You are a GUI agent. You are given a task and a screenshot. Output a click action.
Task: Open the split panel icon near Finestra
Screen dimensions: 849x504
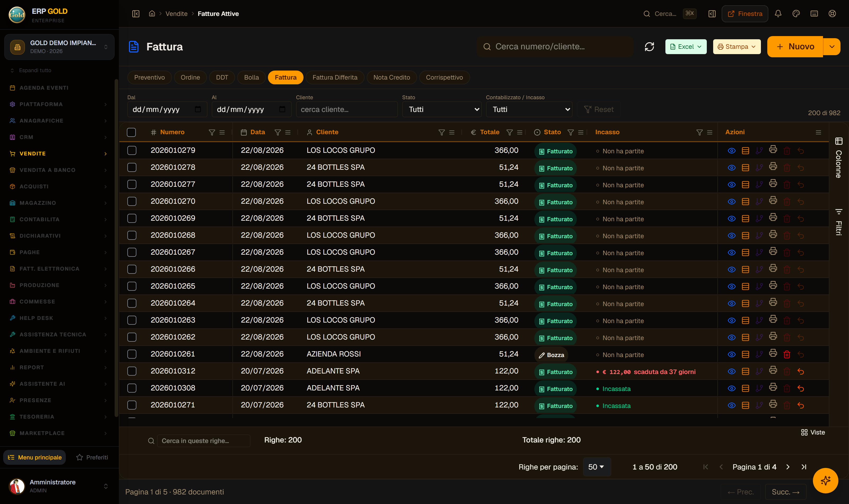712,14
